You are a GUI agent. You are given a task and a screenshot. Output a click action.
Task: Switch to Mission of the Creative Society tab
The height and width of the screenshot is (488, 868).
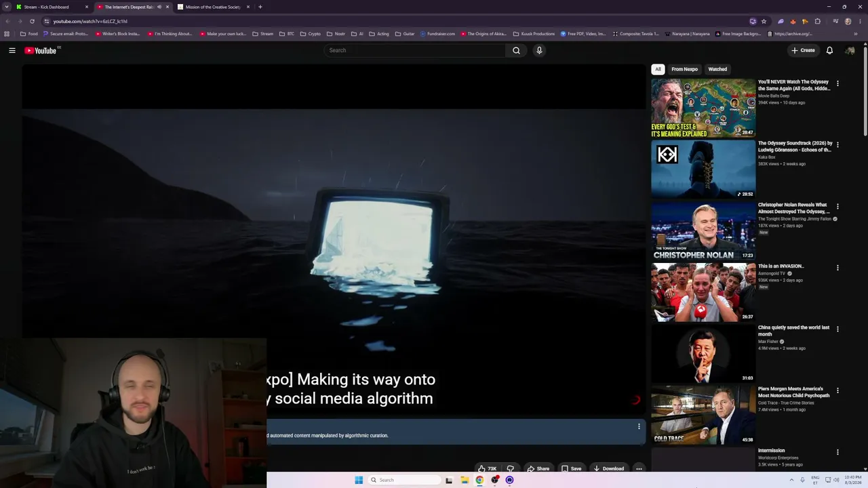coord(213,7)
